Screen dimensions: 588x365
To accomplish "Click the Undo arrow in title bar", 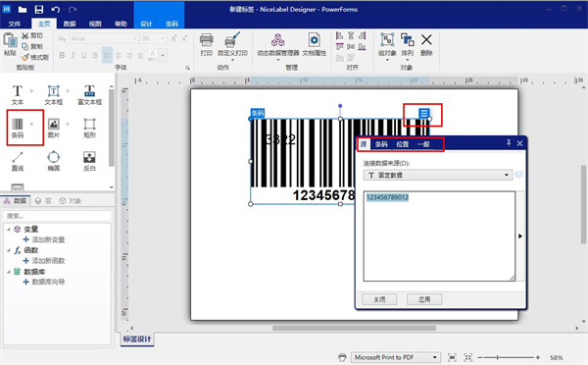I will click(x=56, y=10).
